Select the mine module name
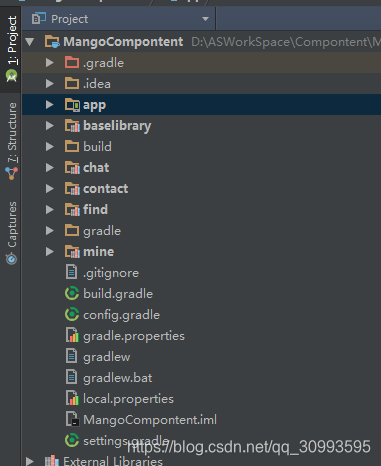The image size is (381, 466). (99, 252)
